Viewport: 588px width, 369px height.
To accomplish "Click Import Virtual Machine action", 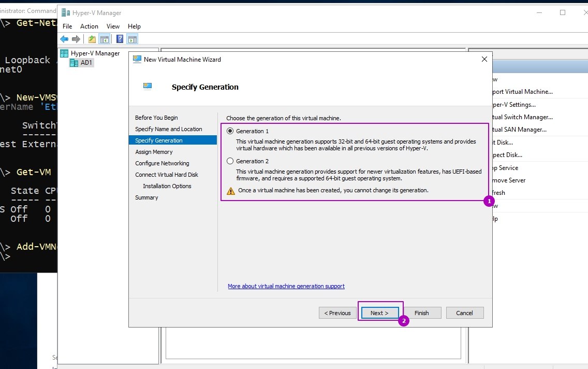I will (522, 92).
